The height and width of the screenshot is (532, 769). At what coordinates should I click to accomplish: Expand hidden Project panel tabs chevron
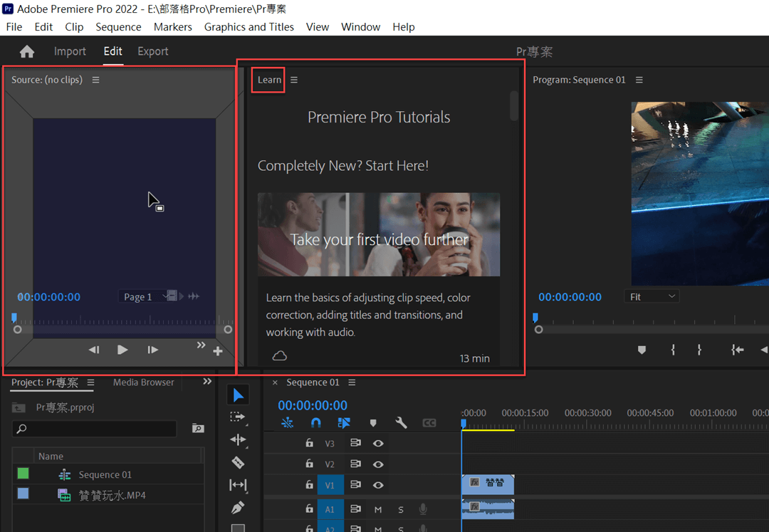pyautogui.click(x=207, y=382)
